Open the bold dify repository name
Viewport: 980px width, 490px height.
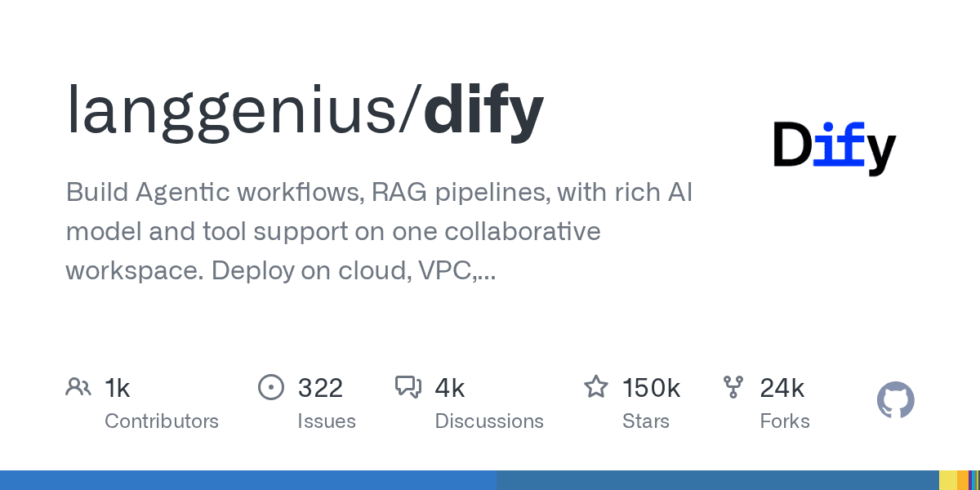pos(483,110)
